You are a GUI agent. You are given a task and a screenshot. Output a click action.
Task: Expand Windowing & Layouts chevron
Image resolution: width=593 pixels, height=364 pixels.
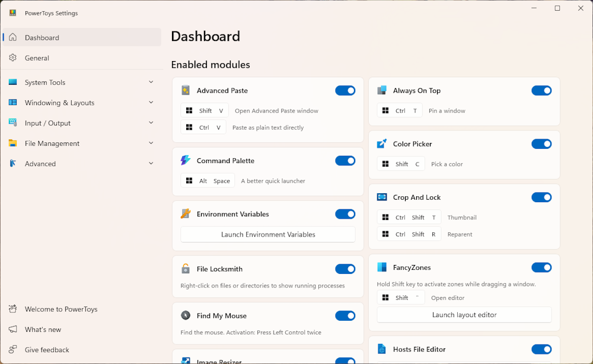coord(151,103)
